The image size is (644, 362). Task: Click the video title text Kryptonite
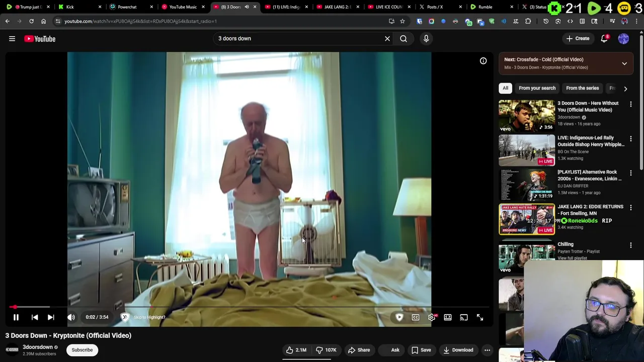point(68,335)
